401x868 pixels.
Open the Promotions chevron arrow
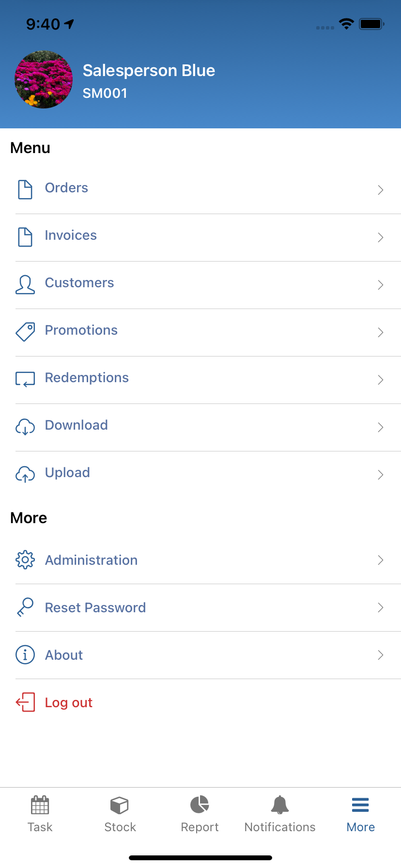pos(381,332)
